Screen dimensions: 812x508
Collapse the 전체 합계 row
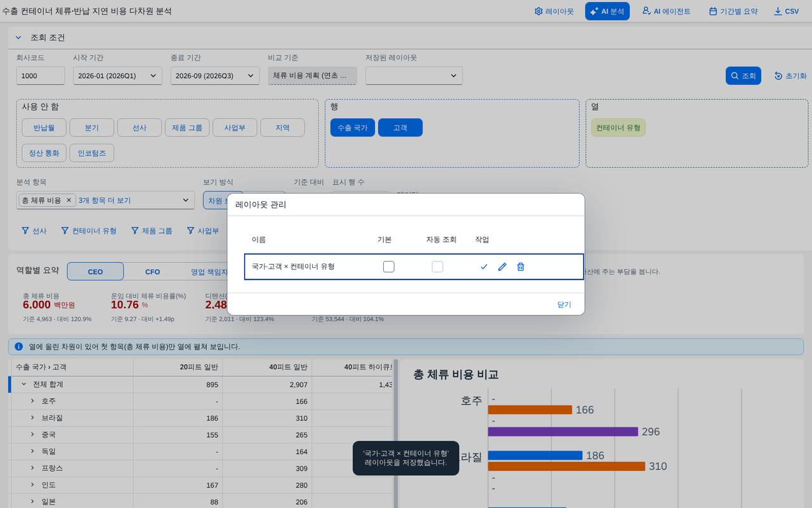point(24,384)
